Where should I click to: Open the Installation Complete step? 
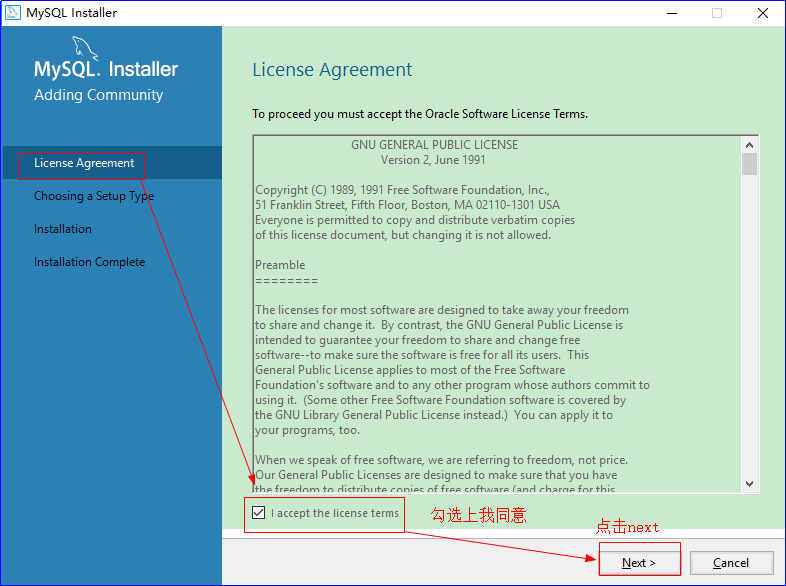[90, 262]
